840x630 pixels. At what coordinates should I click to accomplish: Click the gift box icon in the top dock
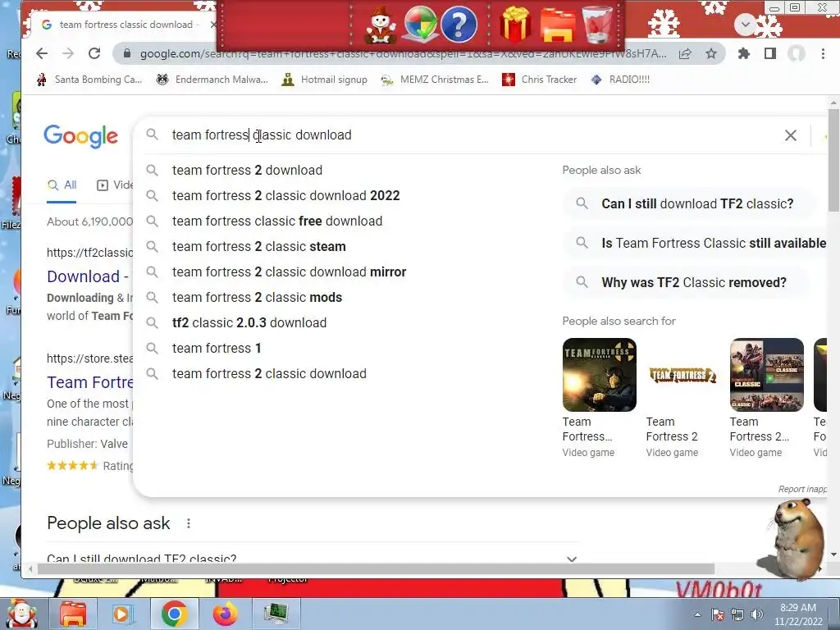pos(515,24)
